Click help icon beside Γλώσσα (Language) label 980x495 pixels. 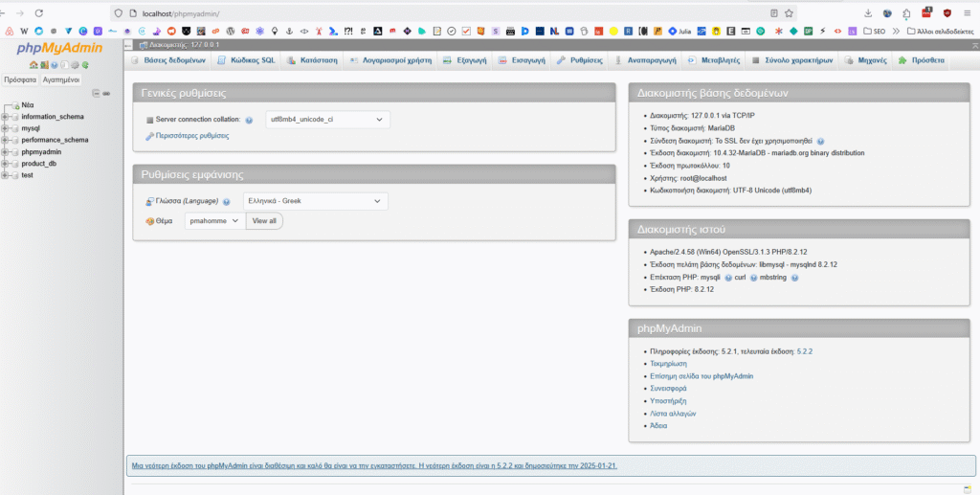[x=227, y=202]
